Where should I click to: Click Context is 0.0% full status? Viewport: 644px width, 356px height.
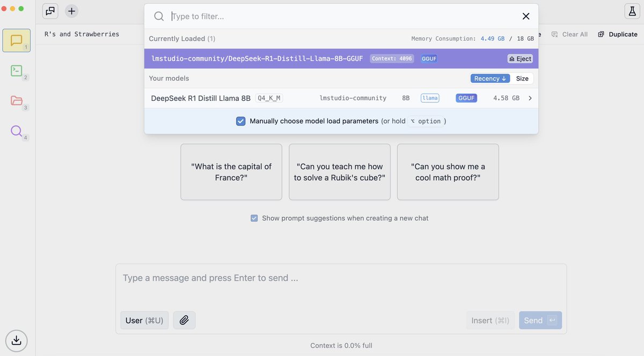(341, 345)
